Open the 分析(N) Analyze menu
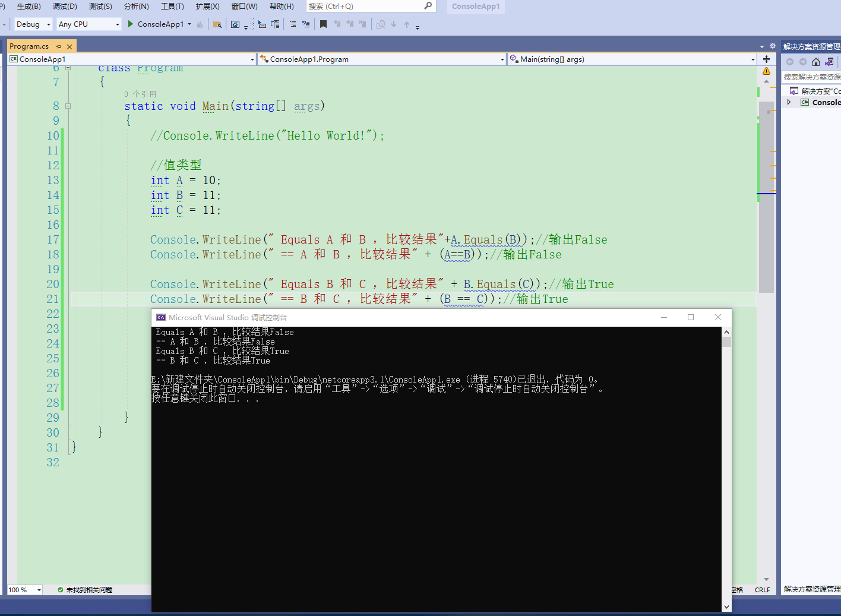Screen dimensions: 841x616 pos(136,7)
